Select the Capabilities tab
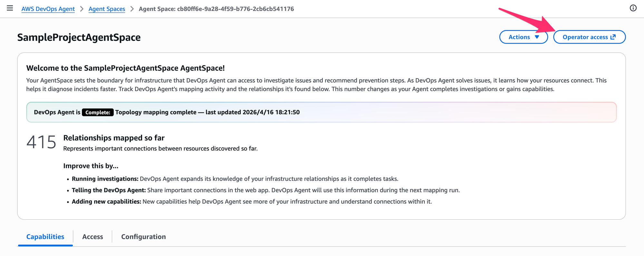Image resolution: width=644 pixels, height=256 pixels. 45,237
